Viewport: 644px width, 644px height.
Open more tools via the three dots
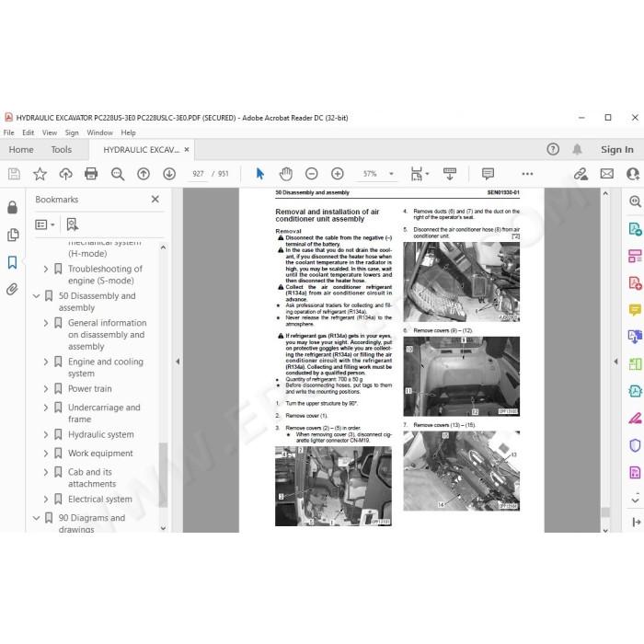click(x=527, y=174)
